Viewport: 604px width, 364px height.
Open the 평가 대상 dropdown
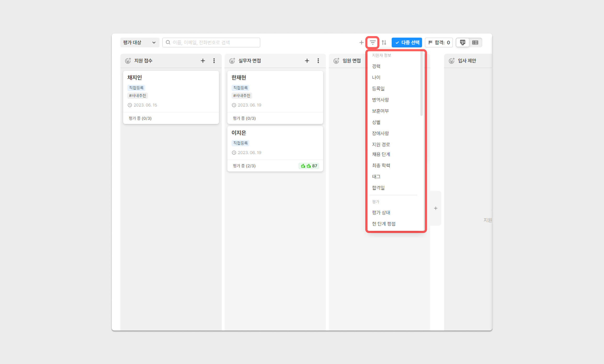(x=140, y=42)
